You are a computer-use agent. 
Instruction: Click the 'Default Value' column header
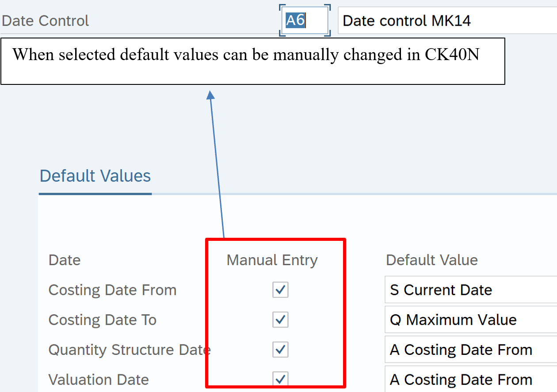pos(431,260)
